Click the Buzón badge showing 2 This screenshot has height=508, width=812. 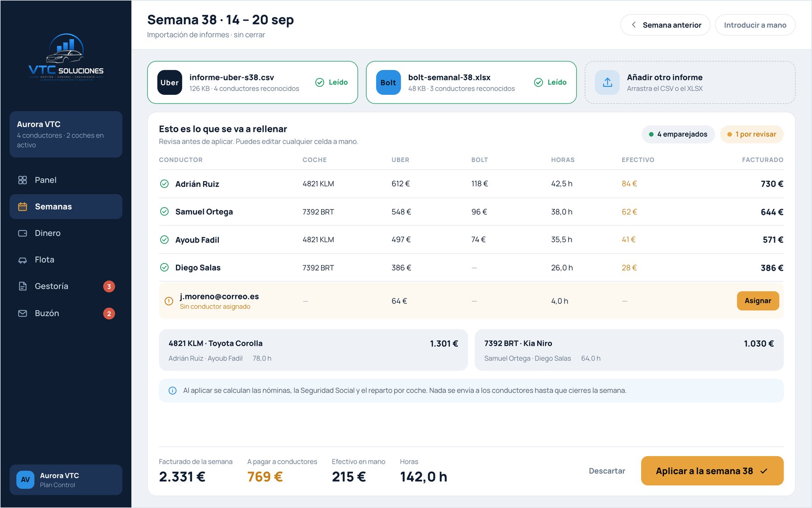point(109,314)
